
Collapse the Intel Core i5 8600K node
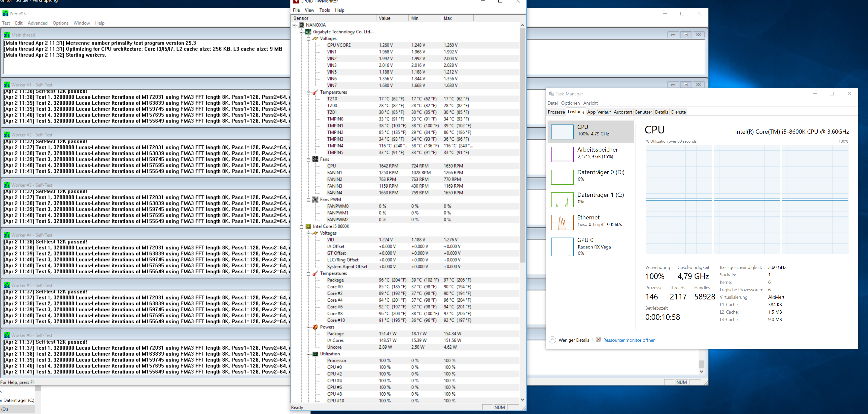(302, 227)
